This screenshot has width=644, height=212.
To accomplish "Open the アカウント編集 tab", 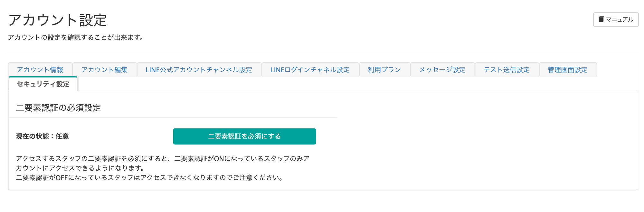I will [104, 70].
